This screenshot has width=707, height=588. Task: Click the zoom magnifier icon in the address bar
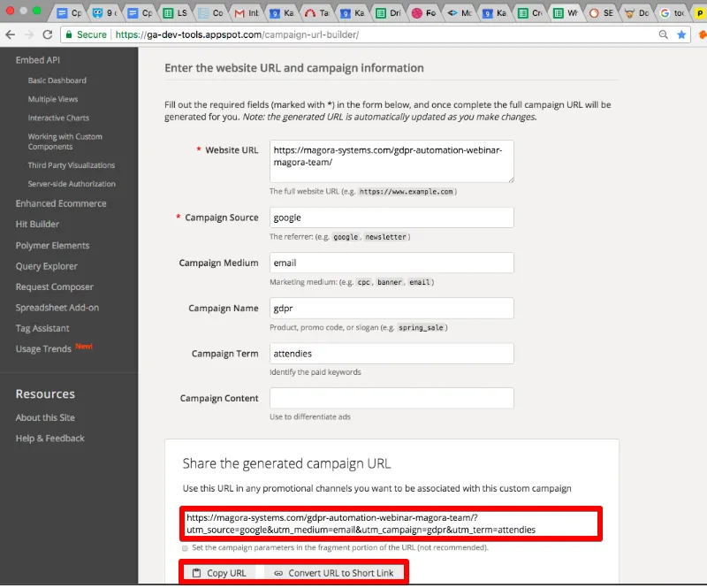coord(664,34)
